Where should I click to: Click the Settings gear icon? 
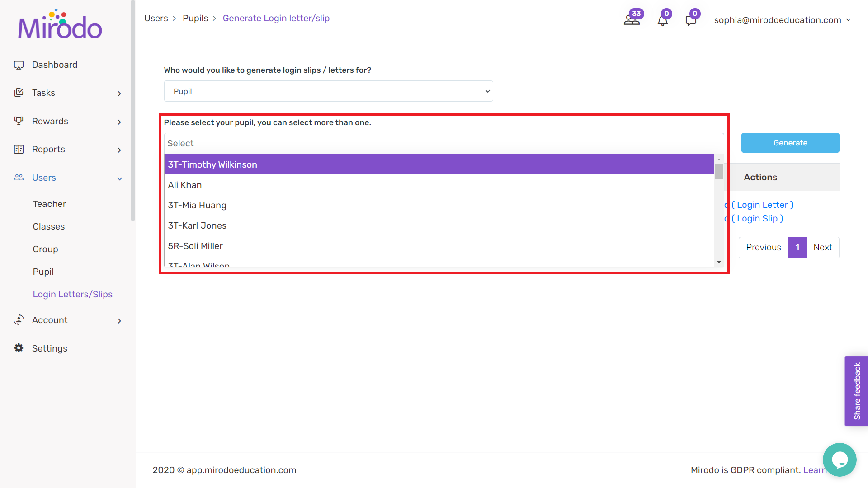pos(19,348)
